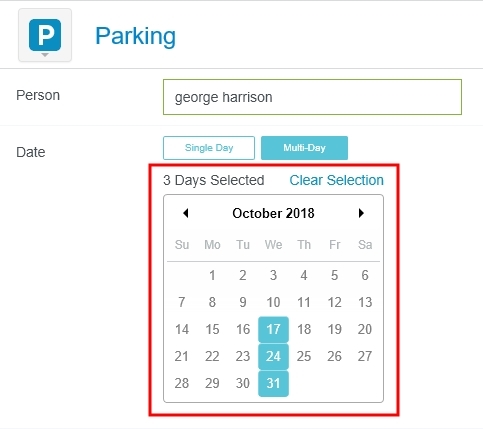Select October 18 date cell
The width and height of the screenshot is (483, 429).
[x=304, y=329]
